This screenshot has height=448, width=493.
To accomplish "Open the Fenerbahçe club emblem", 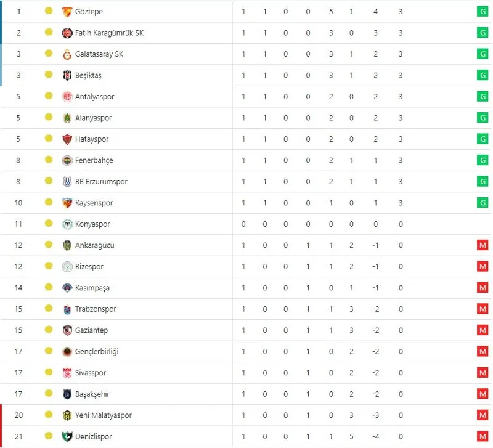I will click(68, 160).
